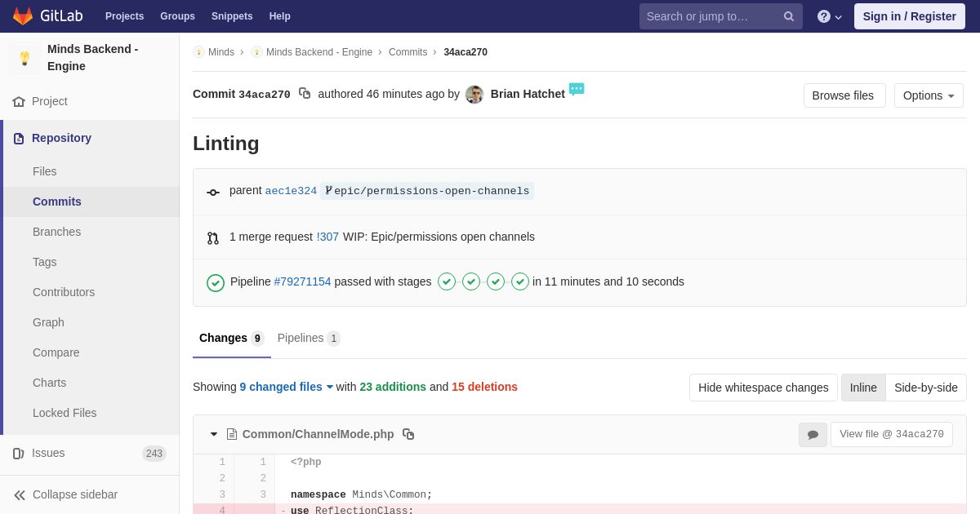Screen dimensions: 980x514
Task: Expand the 9 changed files dropdown
Action: coord(287,387)
